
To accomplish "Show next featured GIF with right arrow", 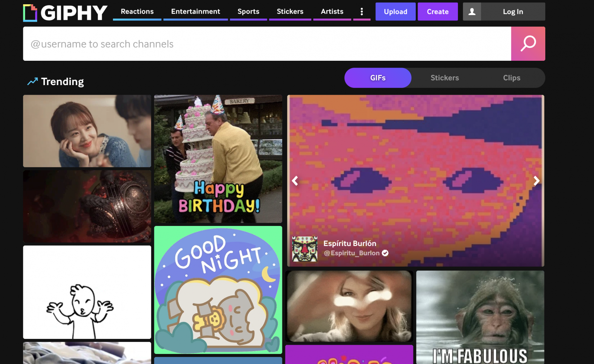I will (x=536, y=181).
